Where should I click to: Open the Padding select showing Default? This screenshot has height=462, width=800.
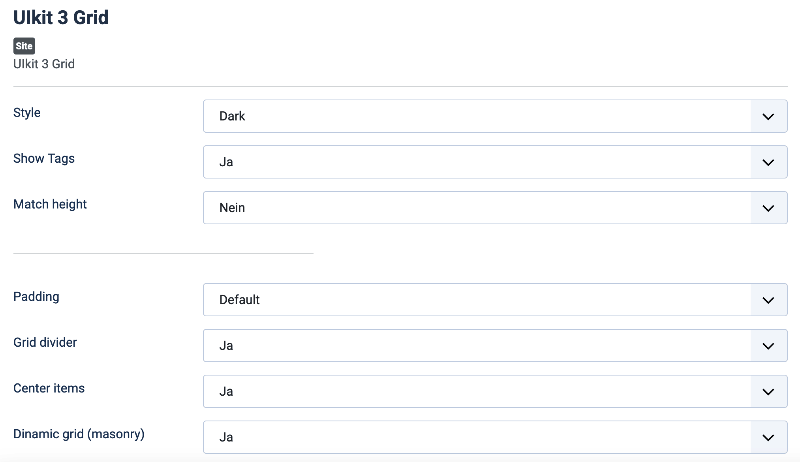[495, 300]
